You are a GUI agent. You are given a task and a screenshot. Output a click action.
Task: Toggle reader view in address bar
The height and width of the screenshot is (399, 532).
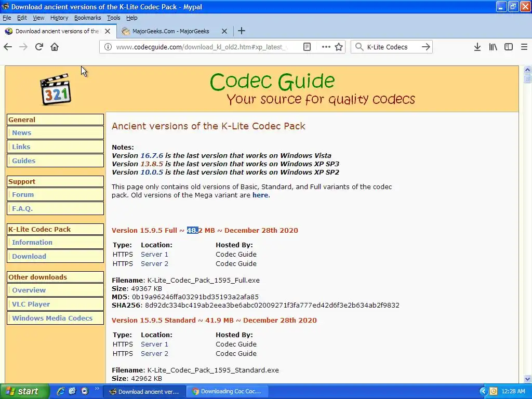click(x=307, y=47)
